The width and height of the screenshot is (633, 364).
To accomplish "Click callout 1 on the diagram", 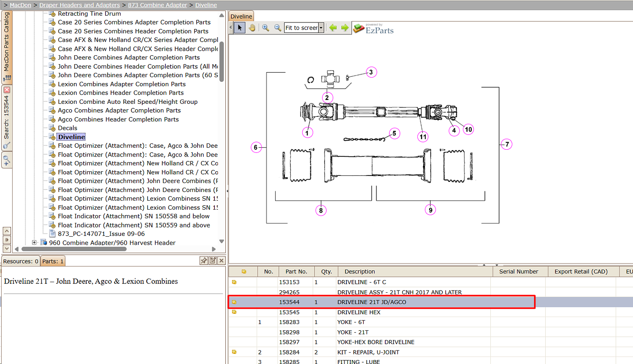I will (307, 133).
